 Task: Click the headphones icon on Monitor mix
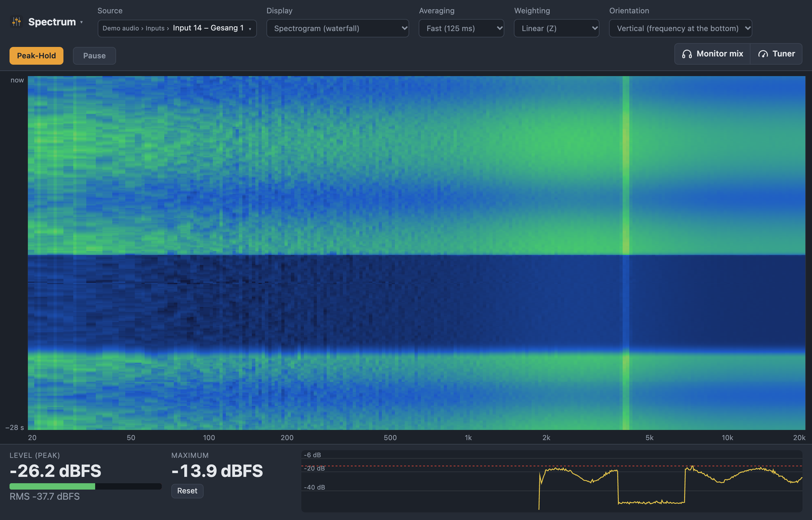pyautogui.click(x=687, y=54)
